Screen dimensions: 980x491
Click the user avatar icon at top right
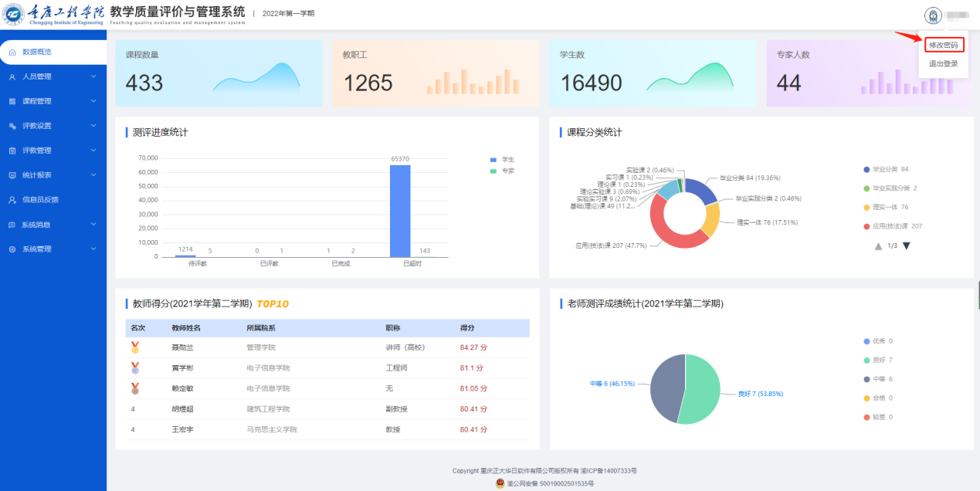pyautogui.click(x=932, y=15)
